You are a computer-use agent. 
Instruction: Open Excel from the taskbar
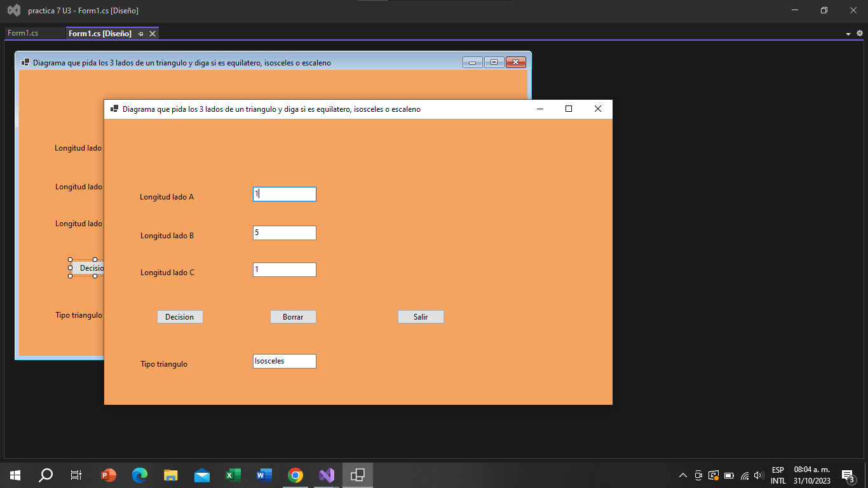click(x=233, y=475)
